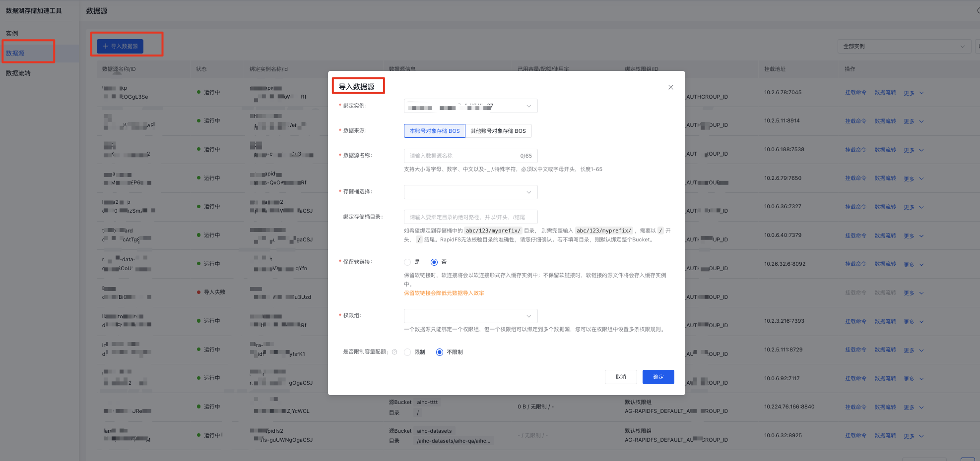
Task: Expand 更多 in the 10.26.32.6:8092 row
Action: tap(914, 265)
